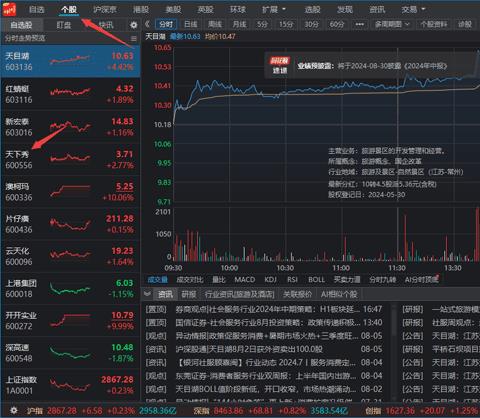480x418 pixels.
Task: Select 上证指数 1A0001 in watchlist
Action: coord(70,385)
